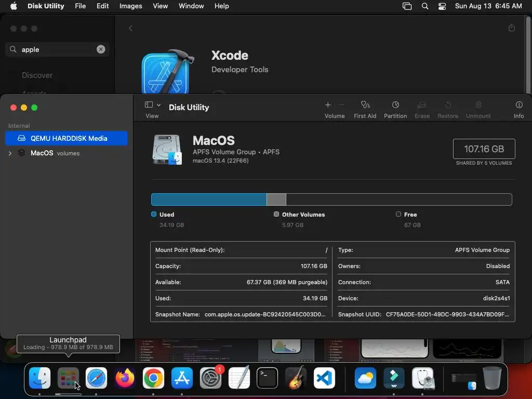
Task: Open Terminal from the Dock
Action: coord(268,378)
